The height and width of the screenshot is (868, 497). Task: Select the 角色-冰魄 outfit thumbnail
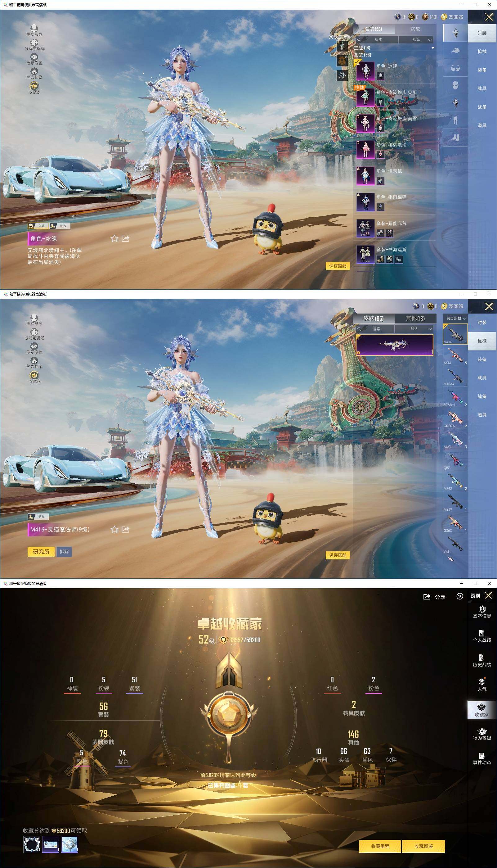(x=365, y=71)
